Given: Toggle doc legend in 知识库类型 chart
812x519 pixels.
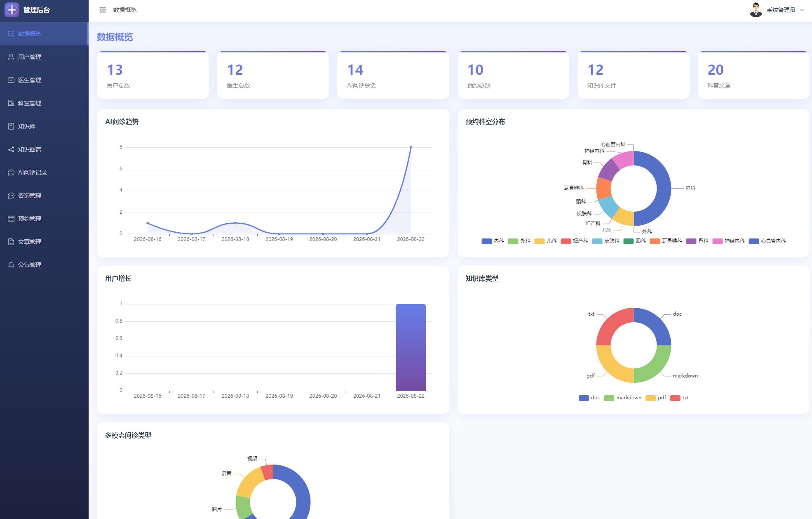Looking at the screenshot, I should (x=589, y=398).
